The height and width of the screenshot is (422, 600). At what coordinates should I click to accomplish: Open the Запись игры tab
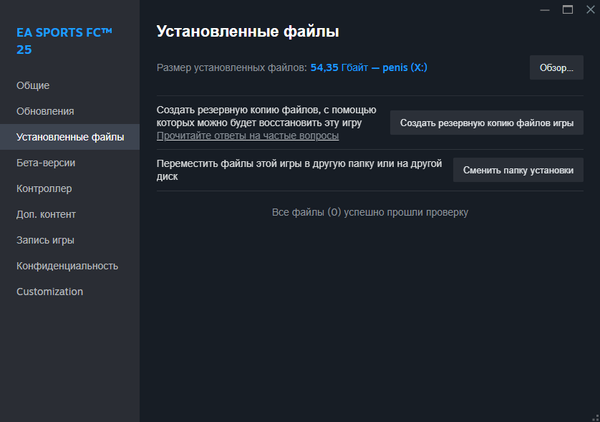70,240
